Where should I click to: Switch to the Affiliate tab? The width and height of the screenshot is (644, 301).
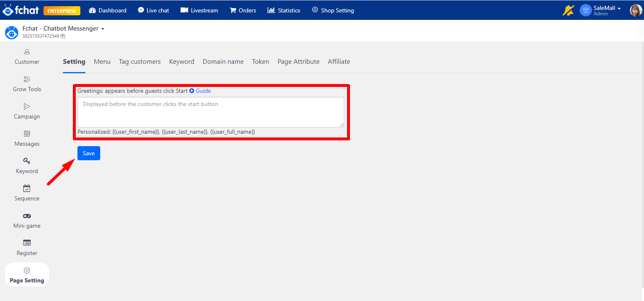click(x=339, y=62)
